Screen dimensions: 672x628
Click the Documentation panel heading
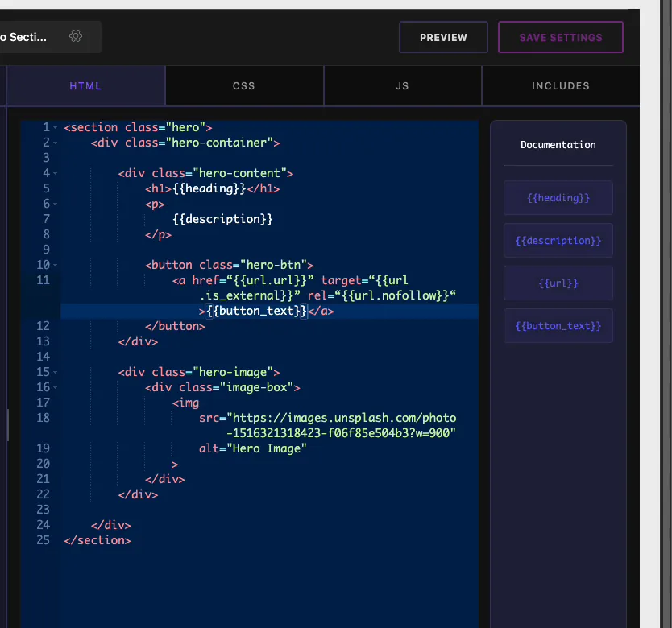pos(558,145)
